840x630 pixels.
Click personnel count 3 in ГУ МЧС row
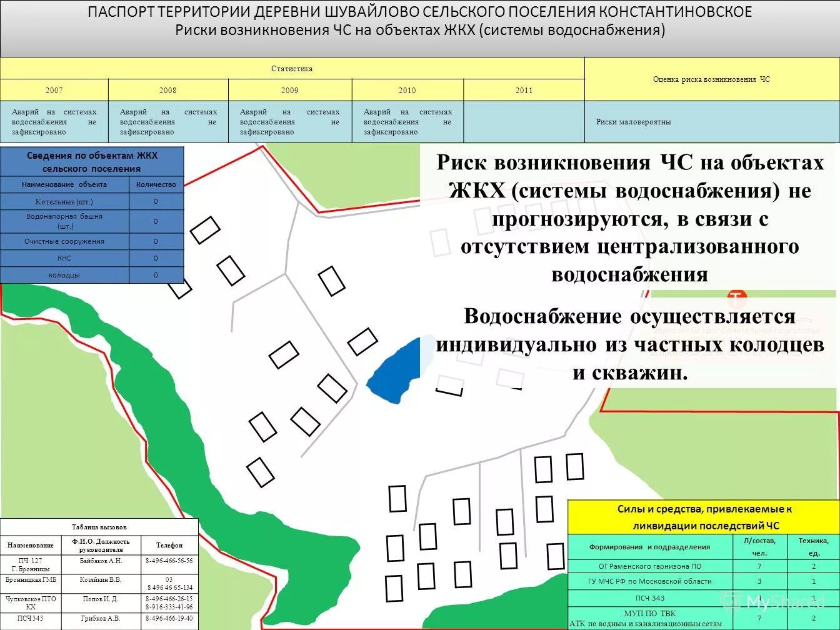tap(759, 581)
